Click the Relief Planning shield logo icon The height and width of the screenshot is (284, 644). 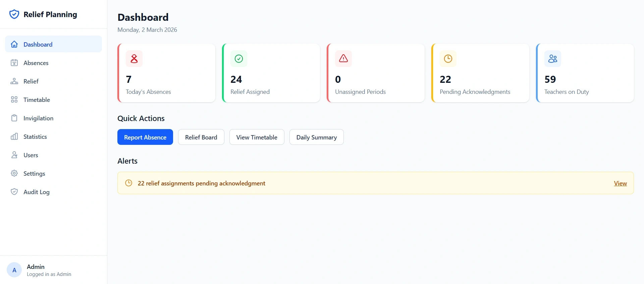(14, 14)
